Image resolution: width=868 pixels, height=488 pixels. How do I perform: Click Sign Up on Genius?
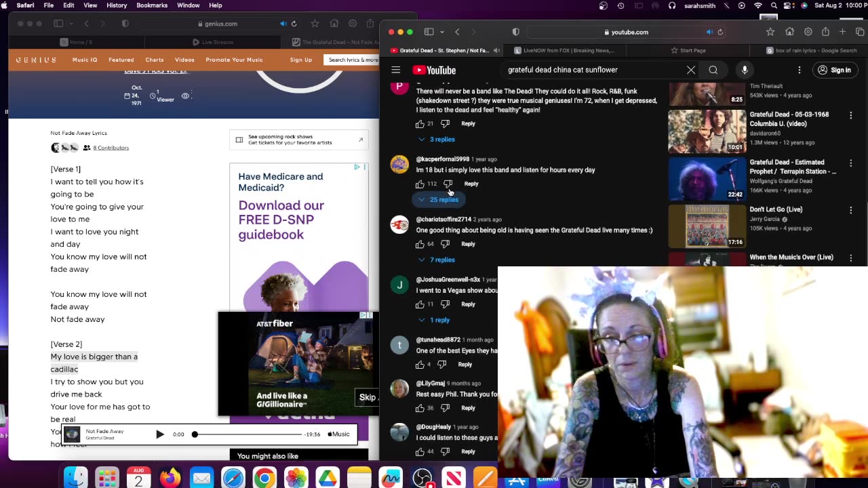[x=301, y=60]
